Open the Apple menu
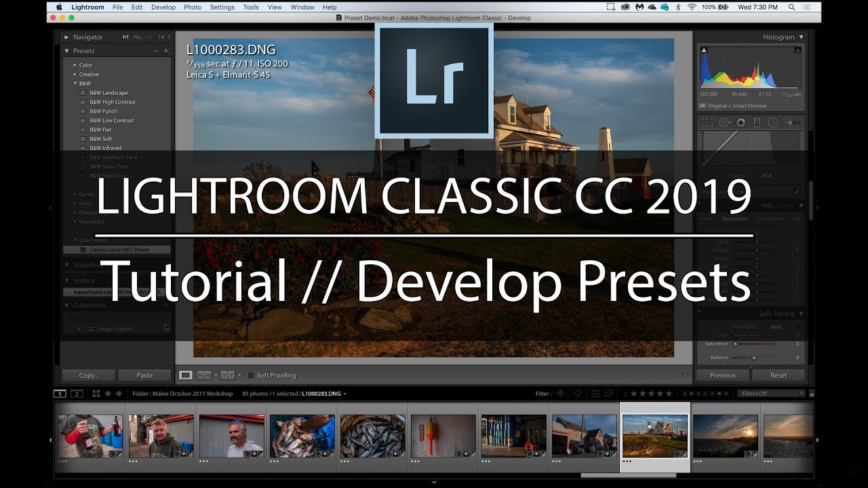This screenshot has height=488, width=868. click(x=59, y=7)
